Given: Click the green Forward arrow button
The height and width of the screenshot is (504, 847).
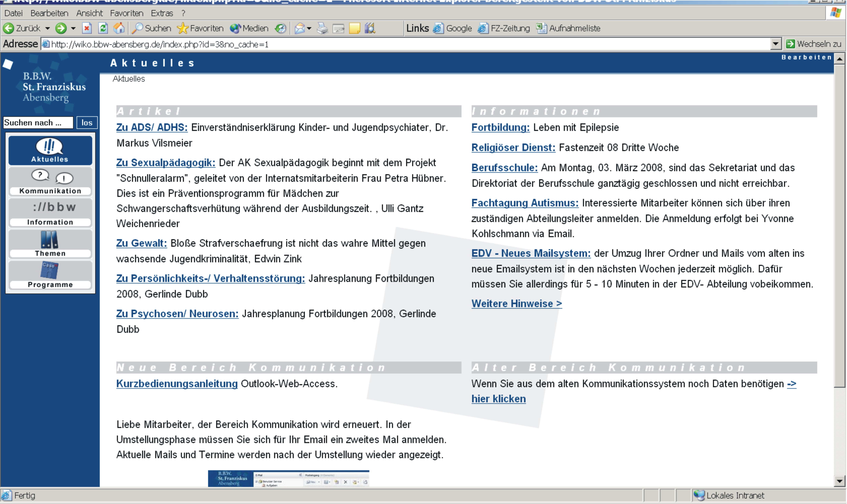Looking at the screenshot, I should (x=61, y=28).
